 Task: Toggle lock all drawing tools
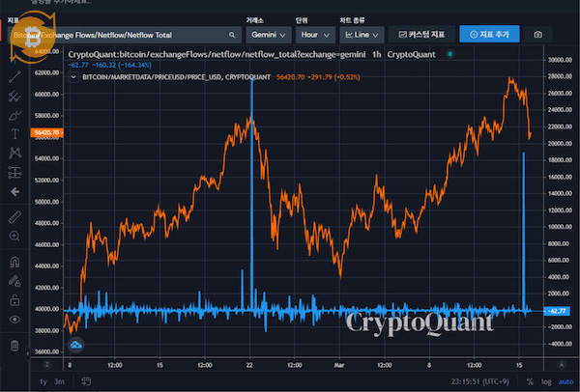[x=14, y=300]
